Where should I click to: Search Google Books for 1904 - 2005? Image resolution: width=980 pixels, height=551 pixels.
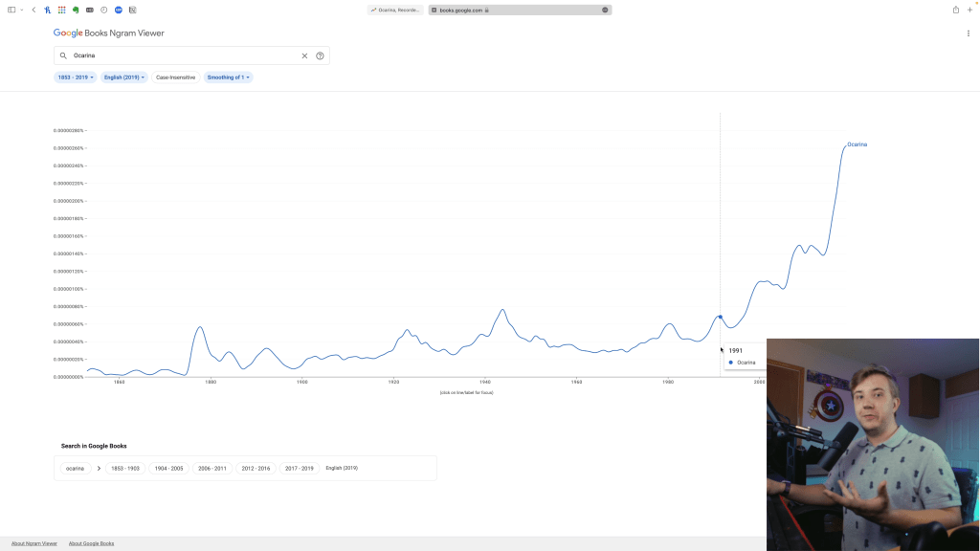pyautogui.click(x=168, y=469)
